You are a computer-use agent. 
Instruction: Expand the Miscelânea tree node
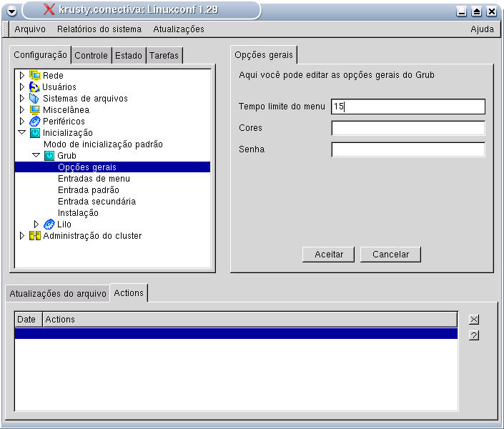point(22,109)
